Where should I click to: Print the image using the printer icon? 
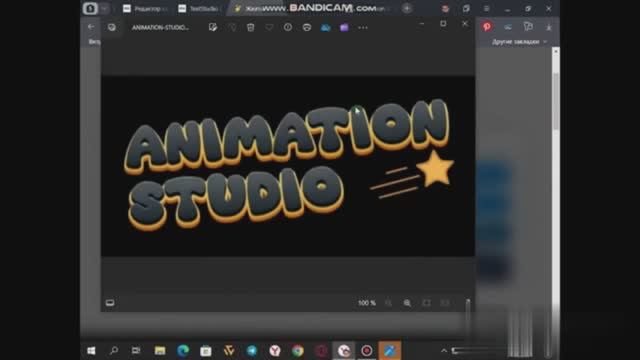coord(307,27)
